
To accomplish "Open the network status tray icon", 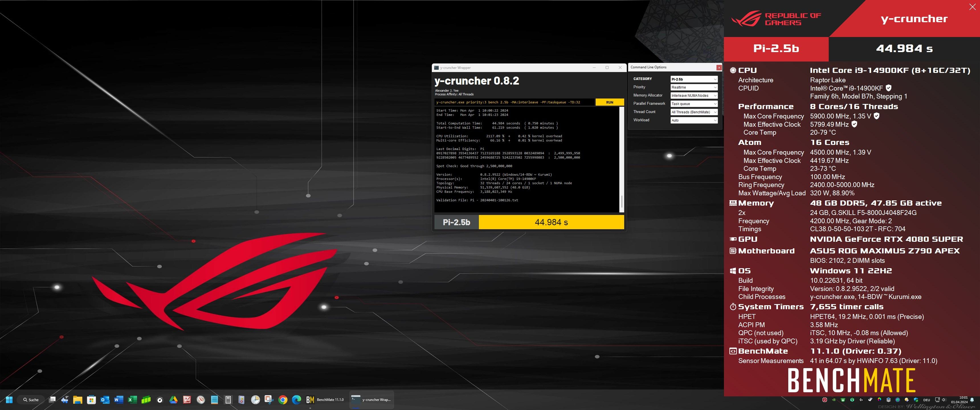I will coord(937,400).
